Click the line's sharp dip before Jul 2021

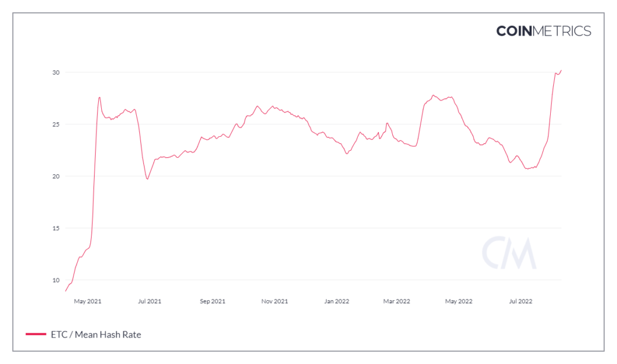point(147,179)
